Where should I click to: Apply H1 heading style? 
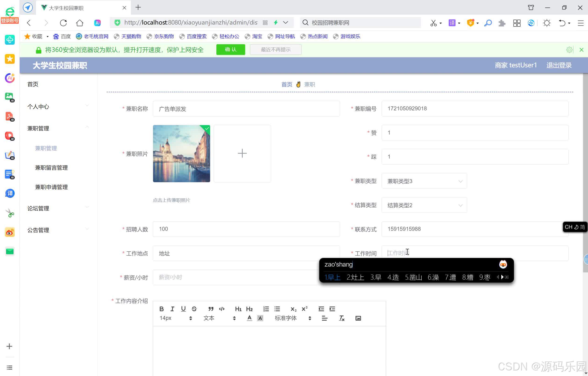click(x=238, y=309)
